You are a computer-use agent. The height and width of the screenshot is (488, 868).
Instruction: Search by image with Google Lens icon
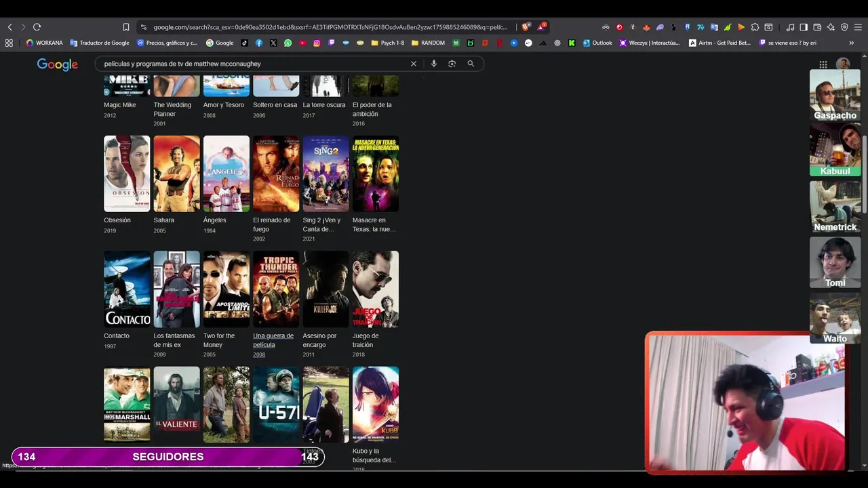[452, 64]
